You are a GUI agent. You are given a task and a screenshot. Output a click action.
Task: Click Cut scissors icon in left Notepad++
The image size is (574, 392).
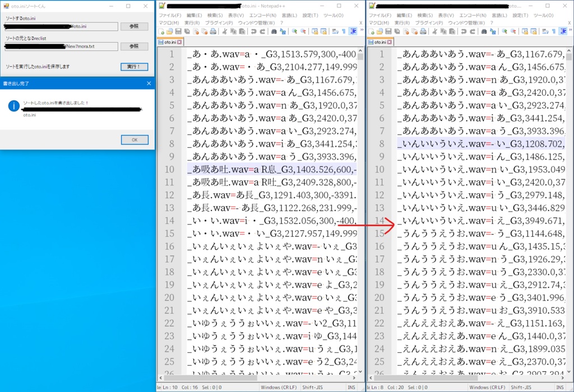coord(225,31)
